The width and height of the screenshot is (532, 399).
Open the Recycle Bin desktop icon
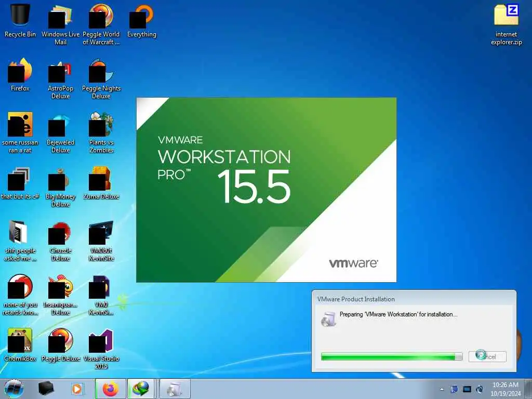click(x=20, y=20)
